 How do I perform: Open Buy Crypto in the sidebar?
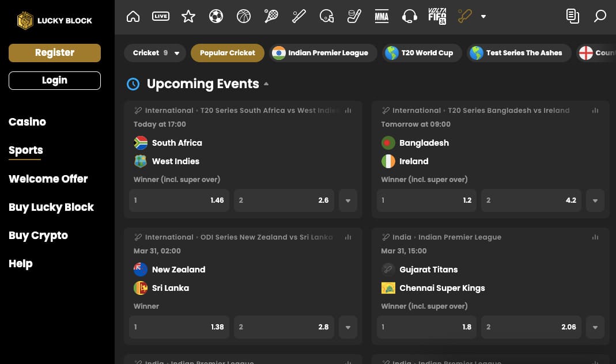39,235
